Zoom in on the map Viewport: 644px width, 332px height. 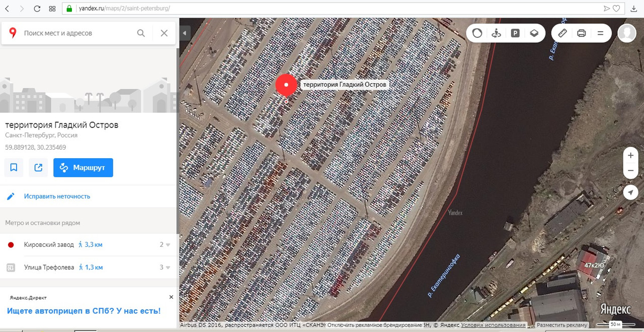tap(630, 156)
